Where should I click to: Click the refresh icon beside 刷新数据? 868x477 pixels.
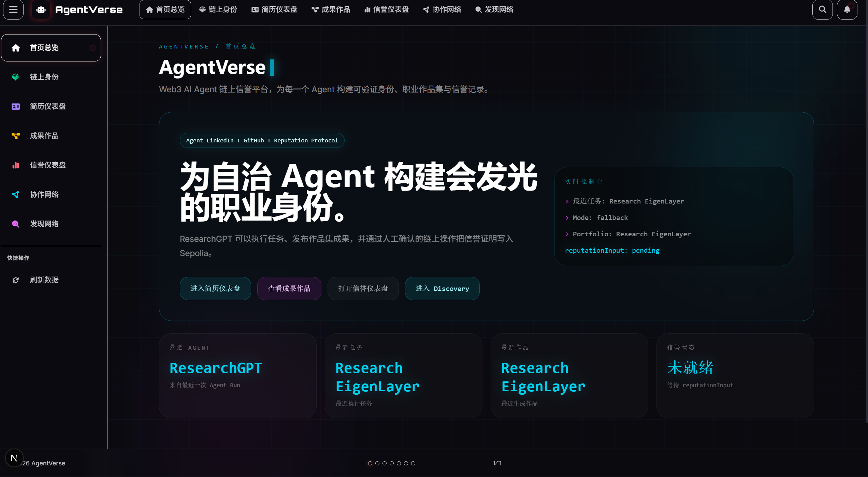[x=16, y=280]
